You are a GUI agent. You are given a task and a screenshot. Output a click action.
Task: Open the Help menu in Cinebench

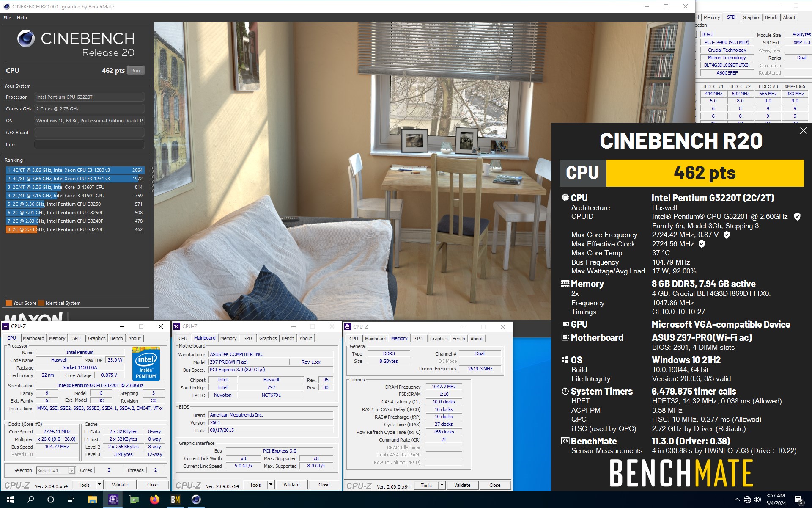click(22, 18)
